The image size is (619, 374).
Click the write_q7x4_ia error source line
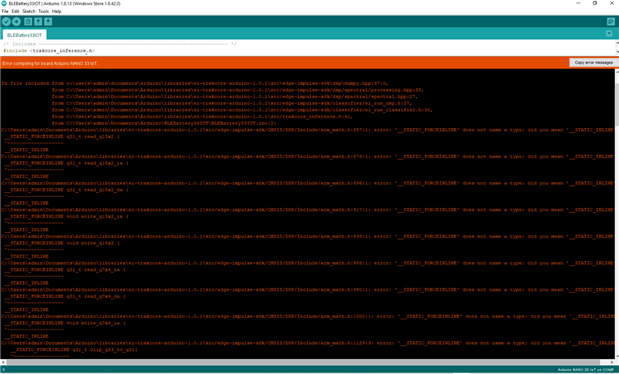click(65, 323)
